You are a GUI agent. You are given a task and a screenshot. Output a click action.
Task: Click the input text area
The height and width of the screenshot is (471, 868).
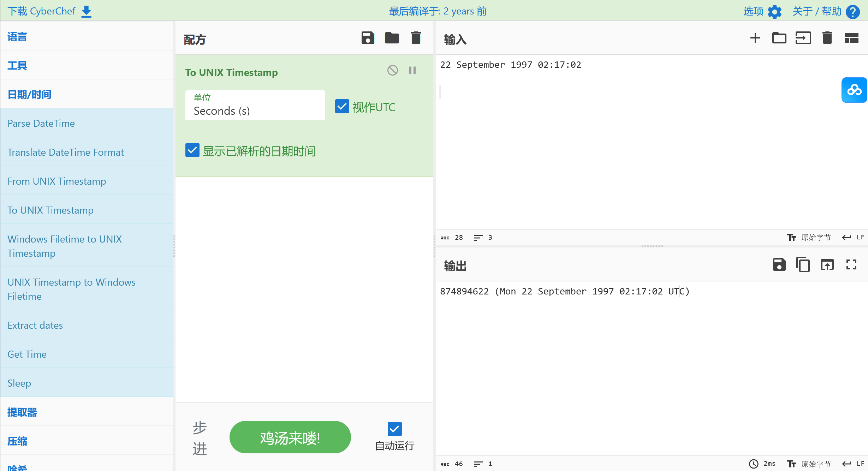coord(652,142)
